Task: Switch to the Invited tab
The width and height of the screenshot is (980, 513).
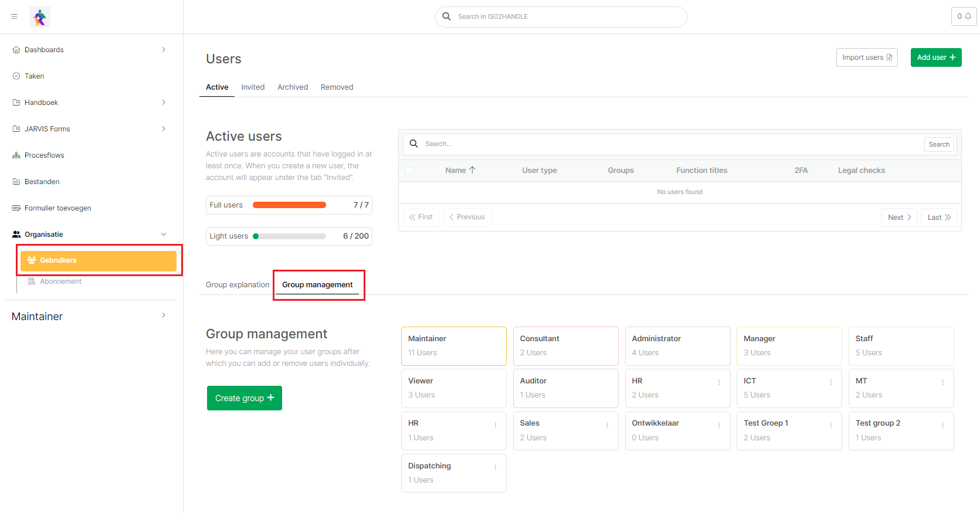Action: 253,87
